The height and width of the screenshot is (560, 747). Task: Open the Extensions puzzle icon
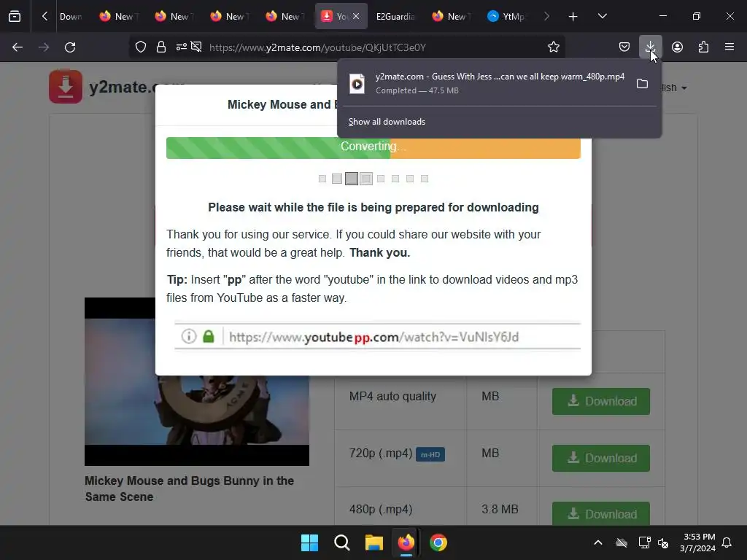click(703, 47)
